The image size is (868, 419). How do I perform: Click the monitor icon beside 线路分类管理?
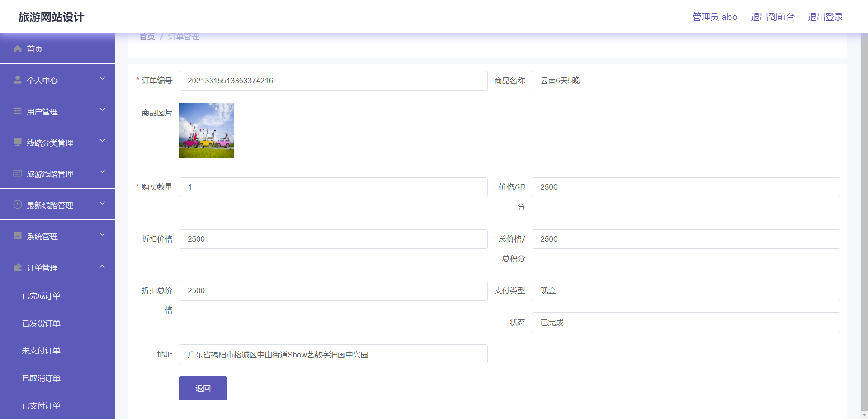coord(18,142)
